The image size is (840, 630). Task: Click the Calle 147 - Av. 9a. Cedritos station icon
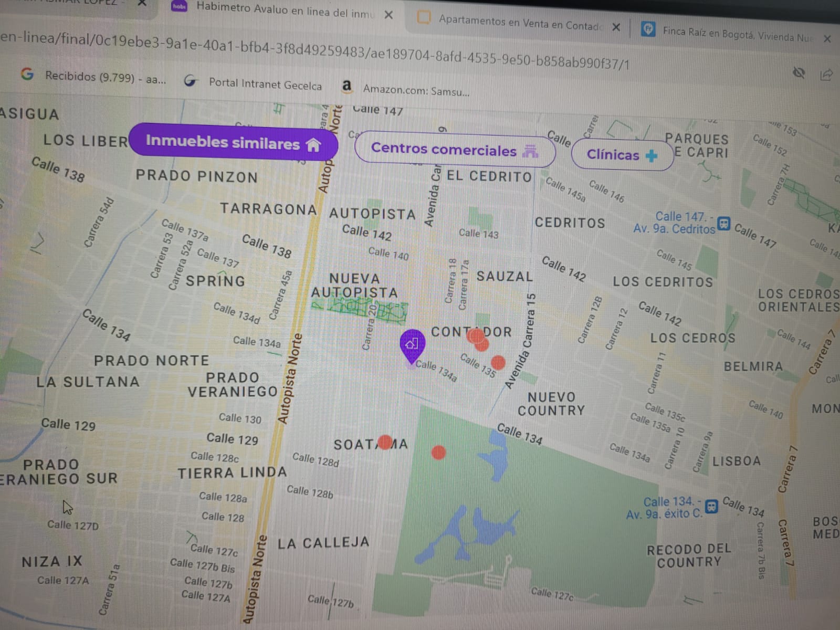pyautogui.click(x=724, y=224)
